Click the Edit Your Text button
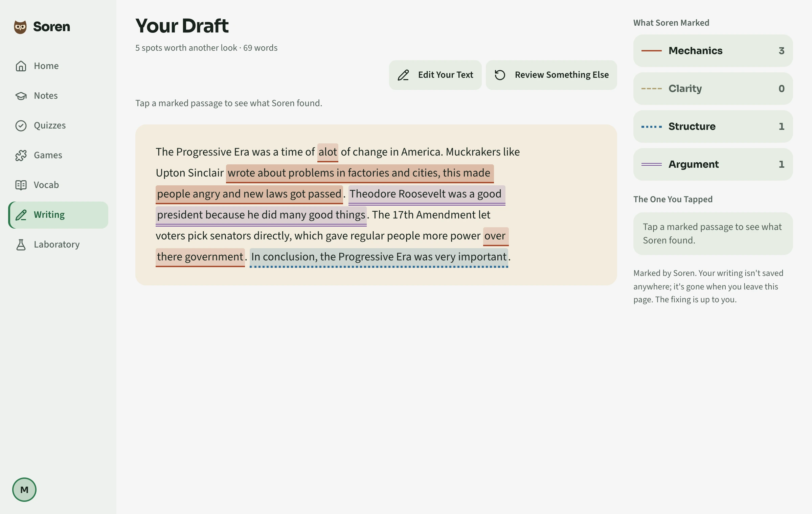 [x=435, y=75]
